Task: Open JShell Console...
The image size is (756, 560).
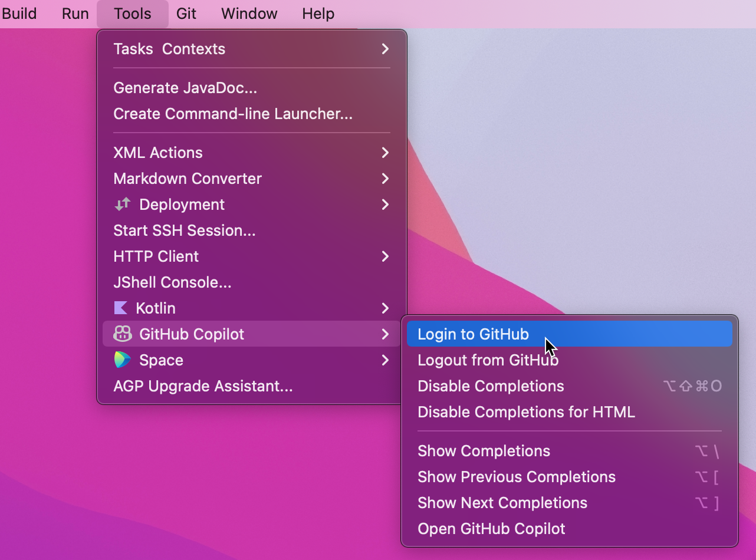Action: coord(252,282)
